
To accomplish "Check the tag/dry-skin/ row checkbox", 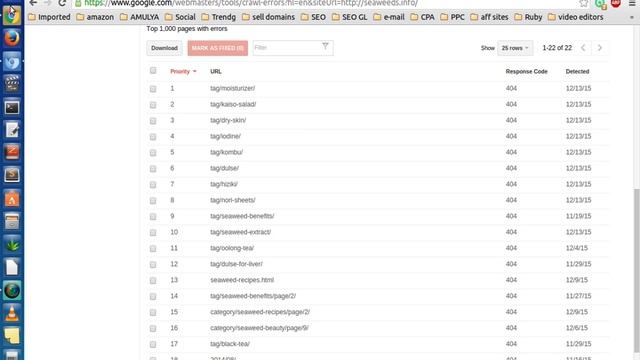I will coord(153,120).
